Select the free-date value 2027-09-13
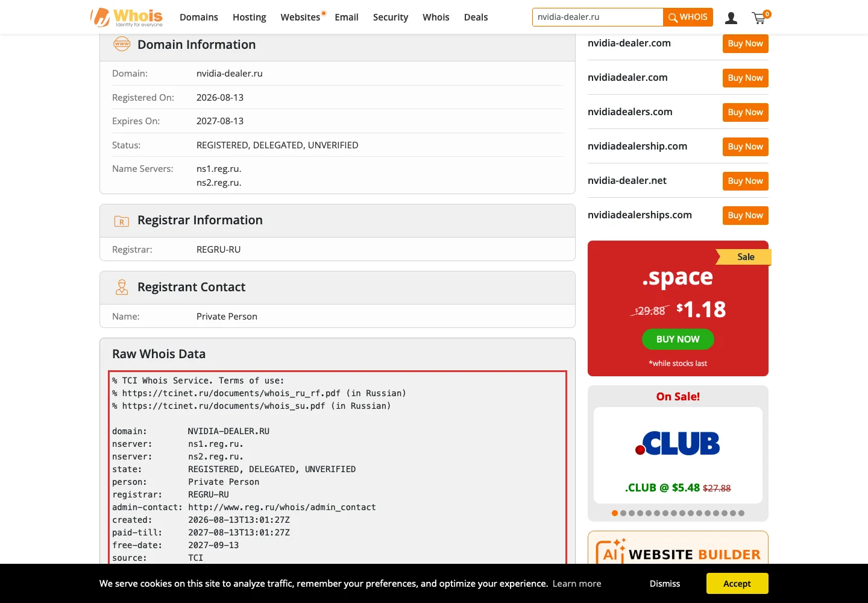Viewport: 868px width, 603px height. 213,545
